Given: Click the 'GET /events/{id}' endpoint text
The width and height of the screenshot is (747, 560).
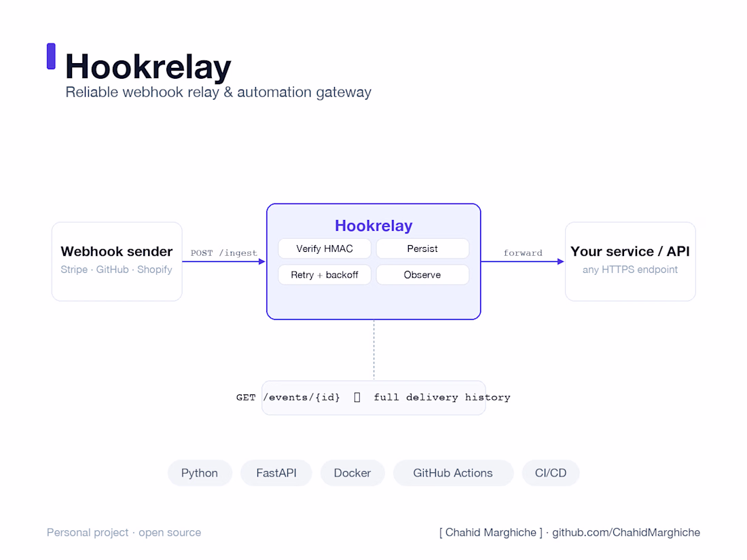Looking at the screenshot, I should 288,397.
